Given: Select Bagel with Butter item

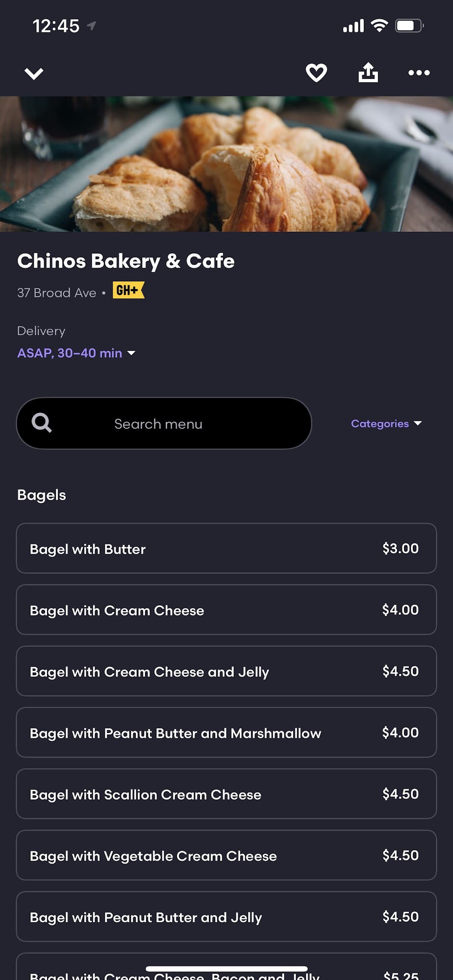Looking at the screenshot, I should click(226, 549).
